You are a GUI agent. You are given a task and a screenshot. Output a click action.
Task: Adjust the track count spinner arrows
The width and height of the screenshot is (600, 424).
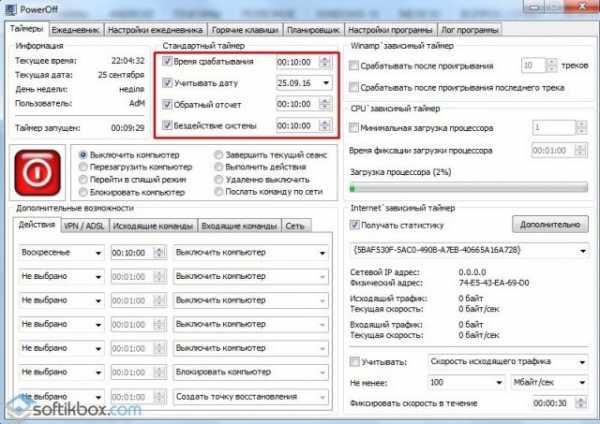click(x=552, y=65)
